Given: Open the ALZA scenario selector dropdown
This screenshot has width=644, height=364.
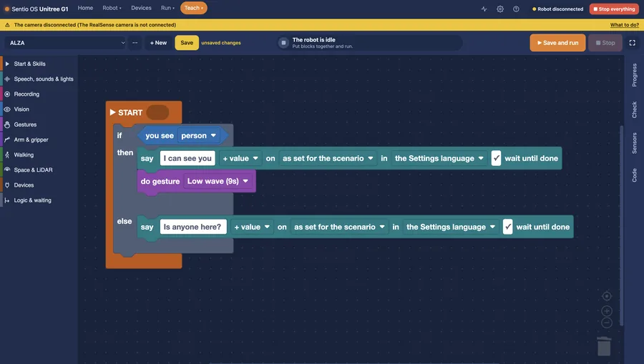Looking at the screenshot, I should [x=65, y=43].
